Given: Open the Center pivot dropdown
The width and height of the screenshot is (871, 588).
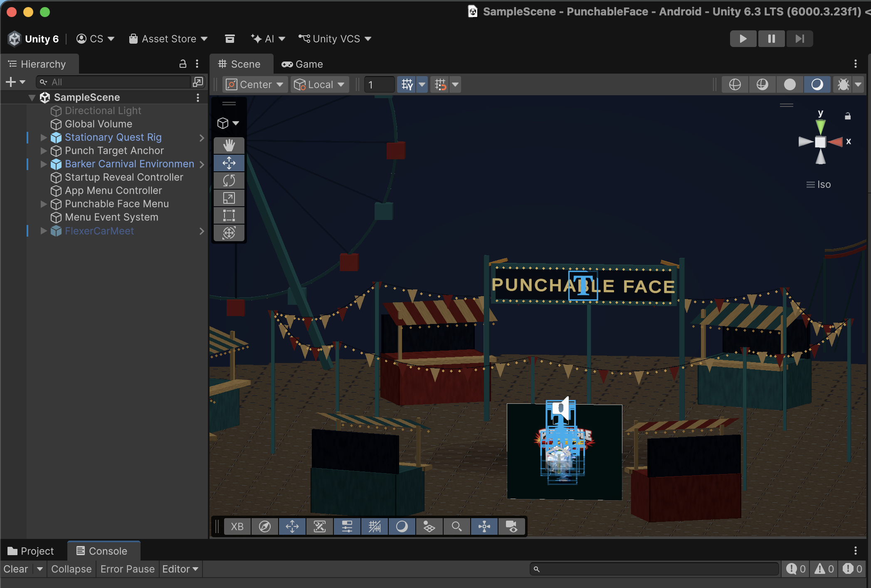Looking at the screenshot, I should 255,84.
